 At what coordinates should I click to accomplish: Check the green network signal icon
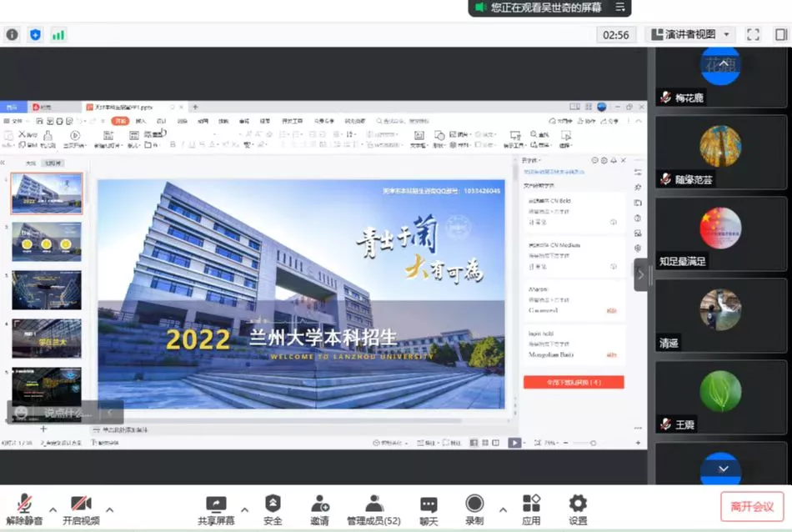coord(58,35)
